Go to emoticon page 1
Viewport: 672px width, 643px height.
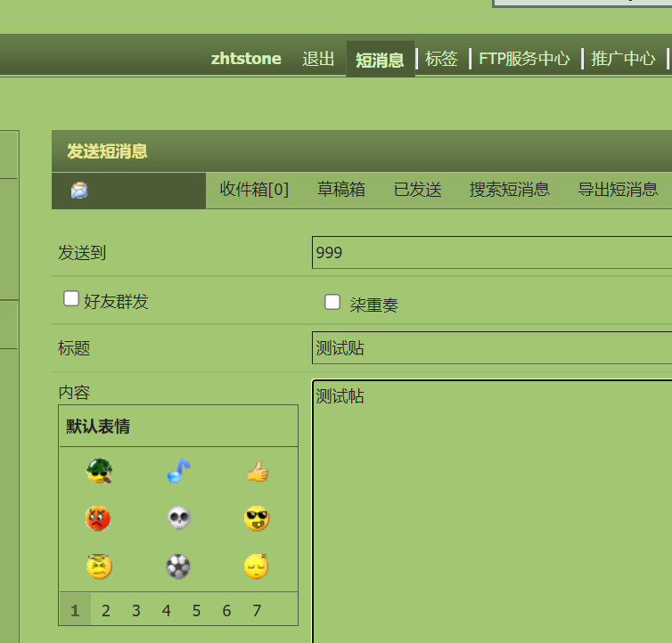click(x=75, y=610)
